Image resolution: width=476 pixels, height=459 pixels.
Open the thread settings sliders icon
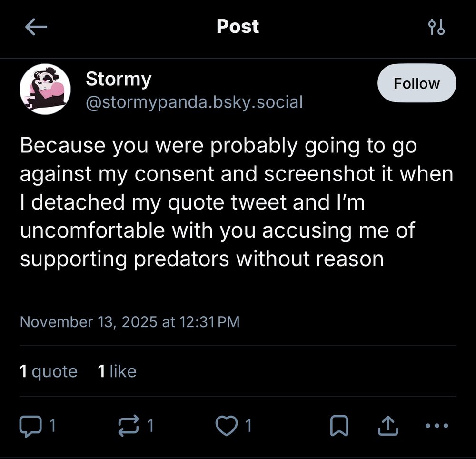[437, 27]
